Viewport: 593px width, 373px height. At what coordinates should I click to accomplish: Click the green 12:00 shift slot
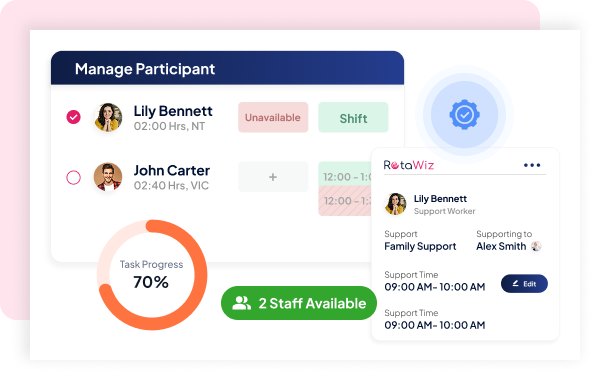(345, 174)
